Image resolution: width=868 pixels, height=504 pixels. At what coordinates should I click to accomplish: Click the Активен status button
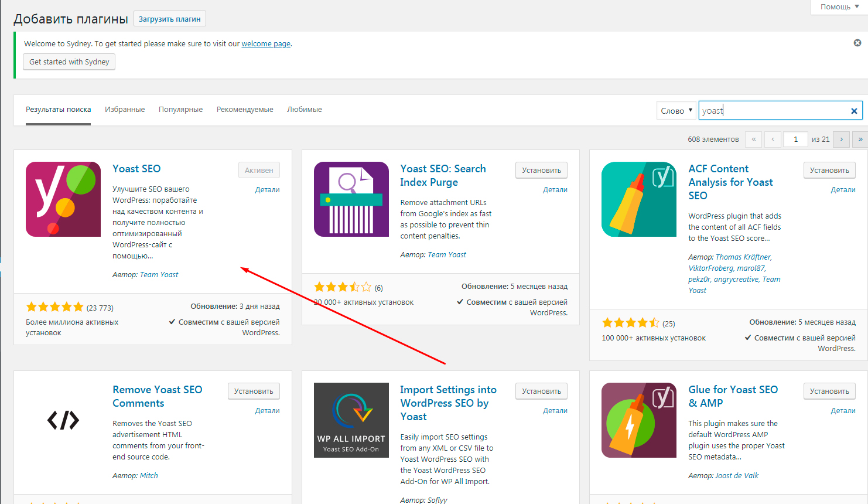[x=259, y=170]
